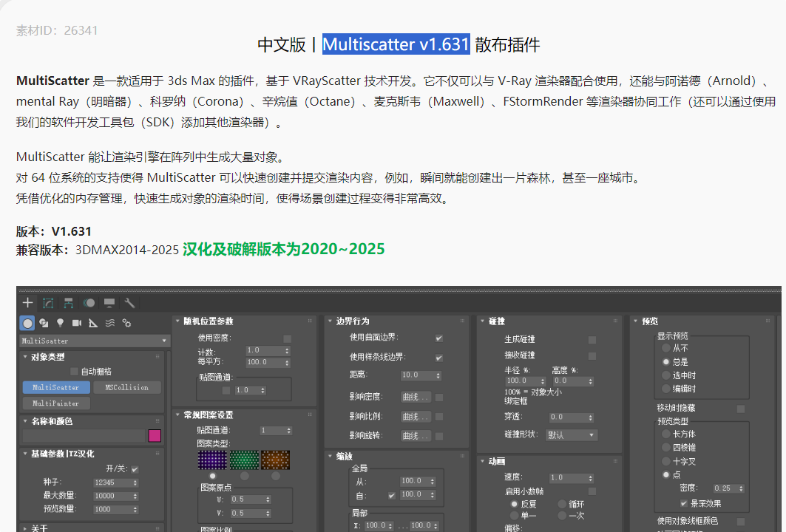Toggle the 影响密度 checkbox

(x=439, y=398)
